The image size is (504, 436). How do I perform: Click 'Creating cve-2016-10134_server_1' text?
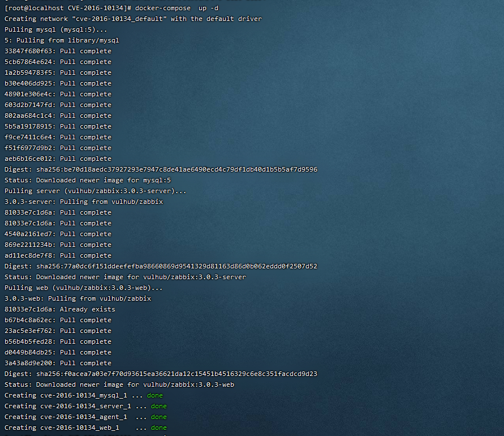click(68, 406)
